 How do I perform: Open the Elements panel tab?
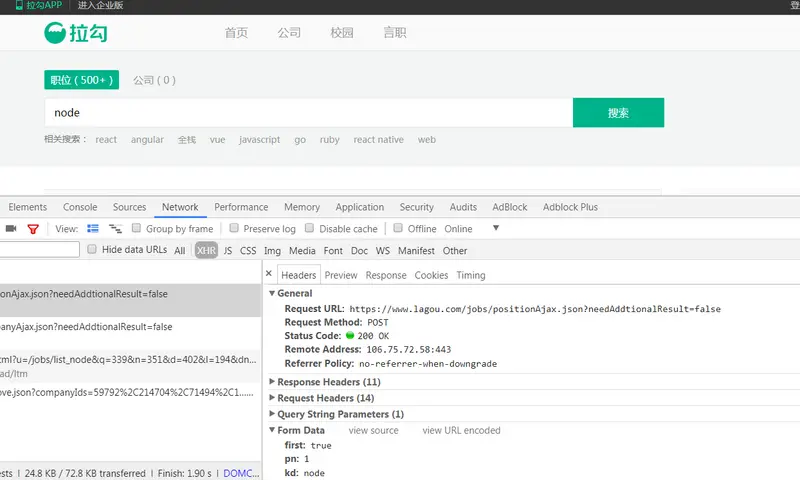28,207
